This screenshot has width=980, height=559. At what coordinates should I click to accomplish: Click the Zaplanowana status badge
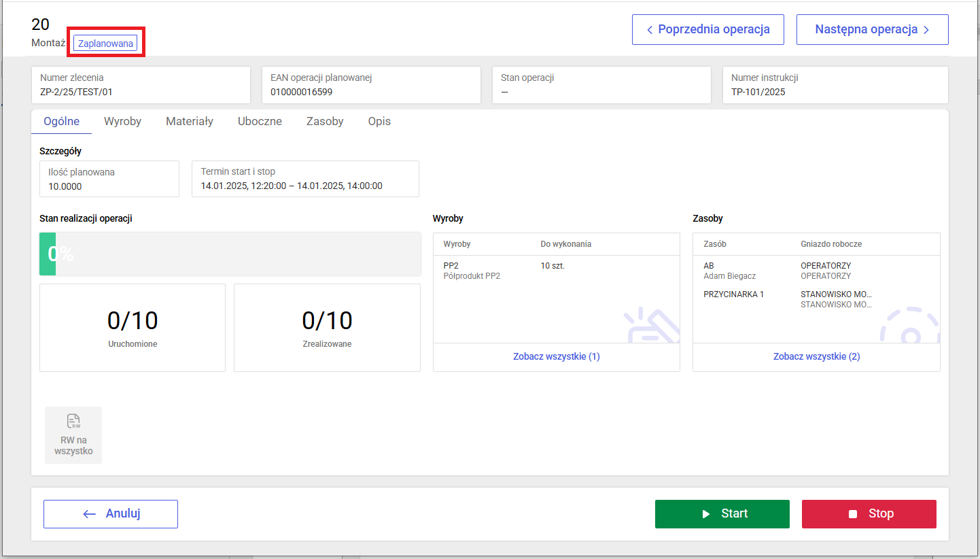(x=106, y=44)
